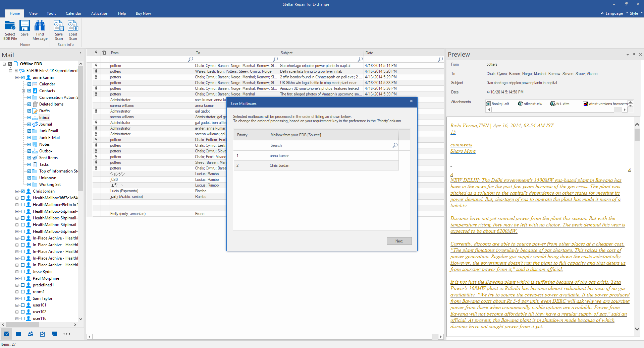The width and height of the screenshot is (644, 348).
Task: Open Find Message binoculars tool
Action: click(x=40, y=26)
